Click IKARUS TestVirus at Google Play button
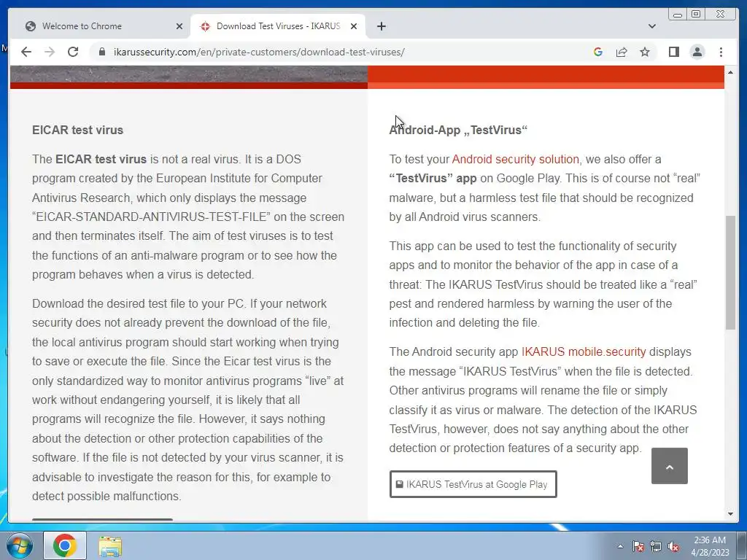The height and width of the screenshot is (560, 747). (x=473, y=484)
